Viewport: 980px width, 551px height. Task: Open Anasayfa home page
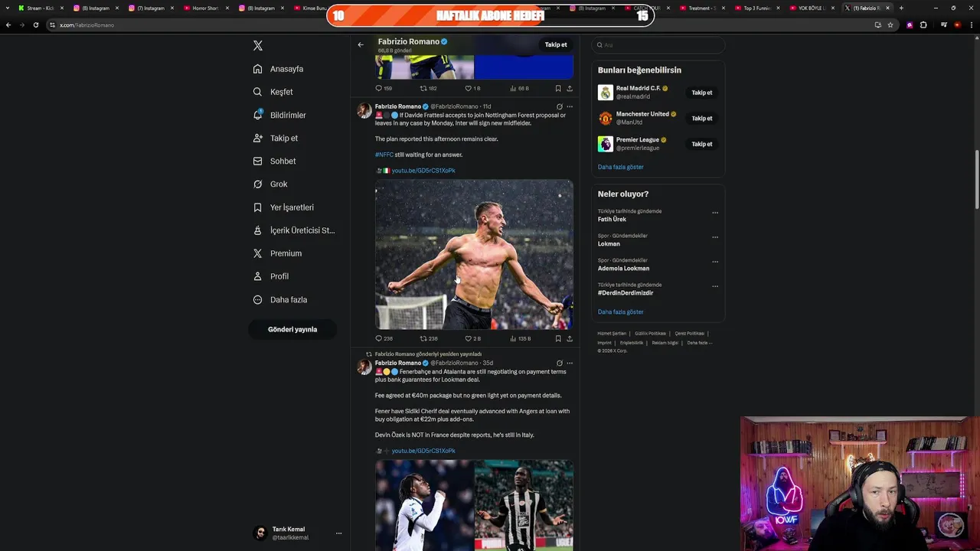(x=278, y=69)
